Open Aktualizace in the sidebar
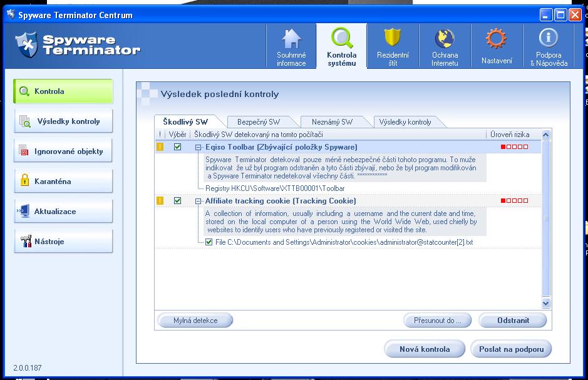Viewport: 588px width, 380px height. coord(63,211)
